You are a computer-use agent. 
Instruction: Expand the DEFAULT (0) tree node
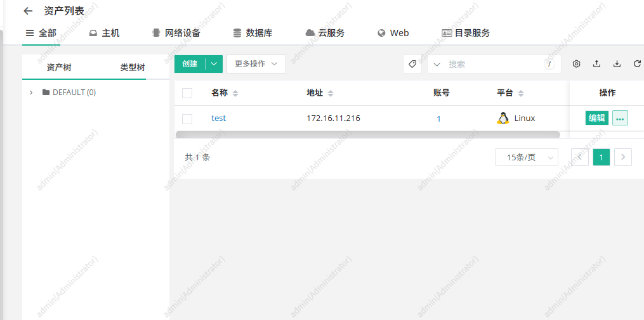pos(31,93)
